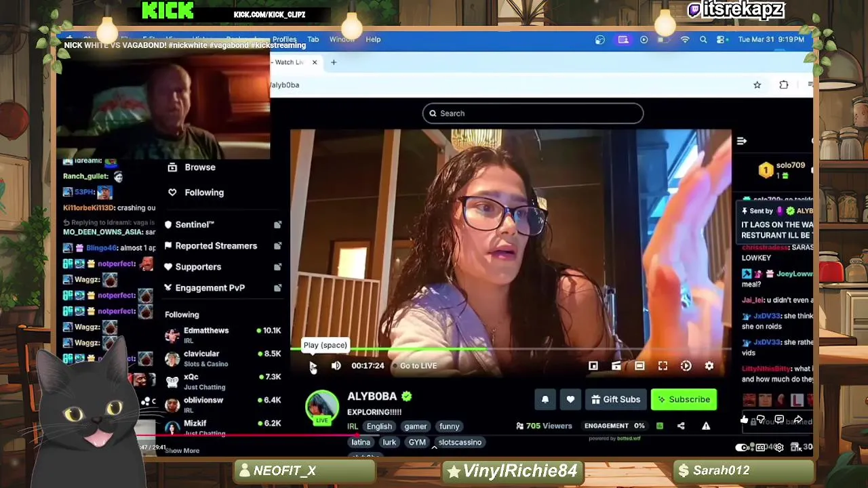
Task: Focus the Kick Search field
Action: (x=533, y=113)
